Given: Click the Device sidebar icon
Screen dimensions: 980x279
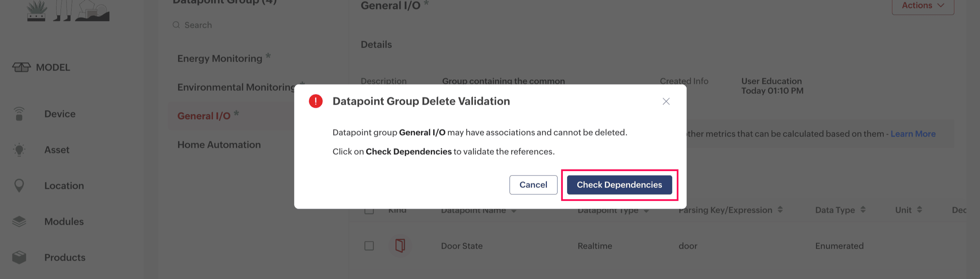Looking at the screenshot, I should click(19, 114).
